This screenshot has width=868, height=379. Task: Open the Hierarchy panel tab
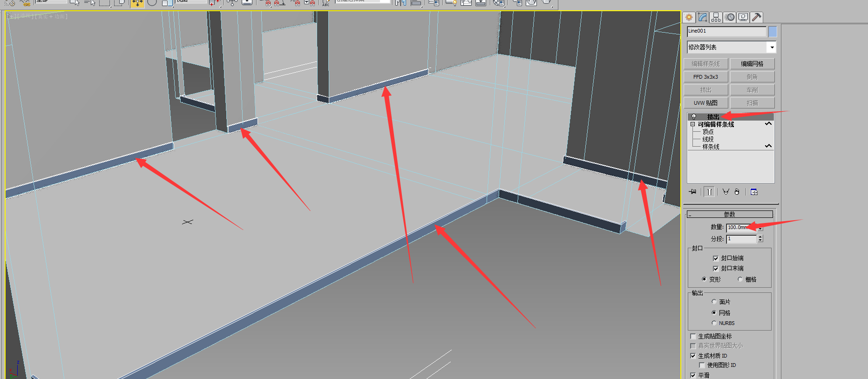pos(716,17)
